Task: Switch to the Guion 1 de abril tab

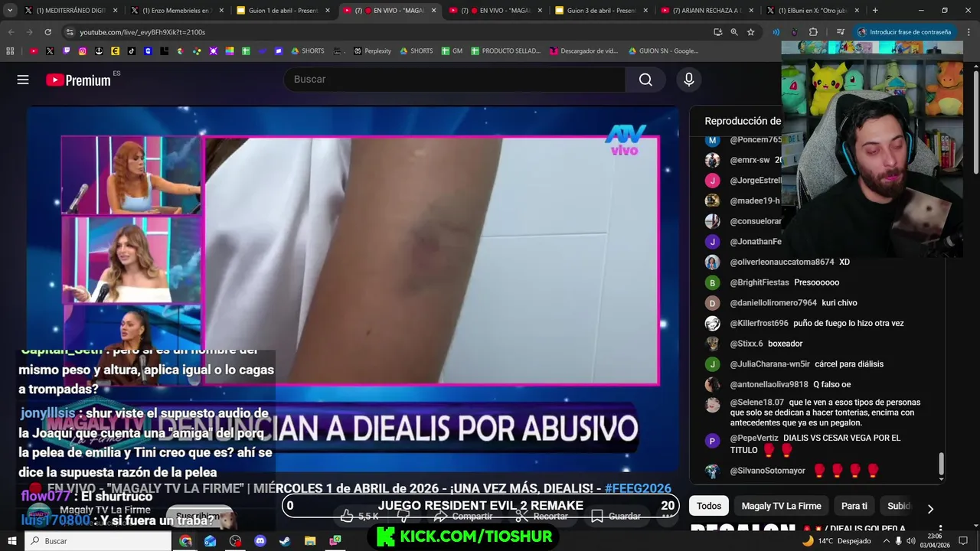Action: point(281,11)
